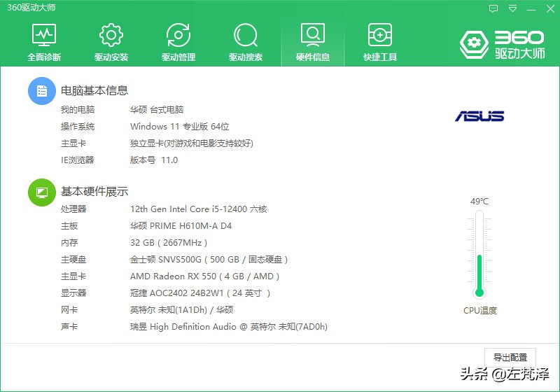The image size is (560, 392).
Task: Click the IE浏览器 label
Action: click(78, 160)
